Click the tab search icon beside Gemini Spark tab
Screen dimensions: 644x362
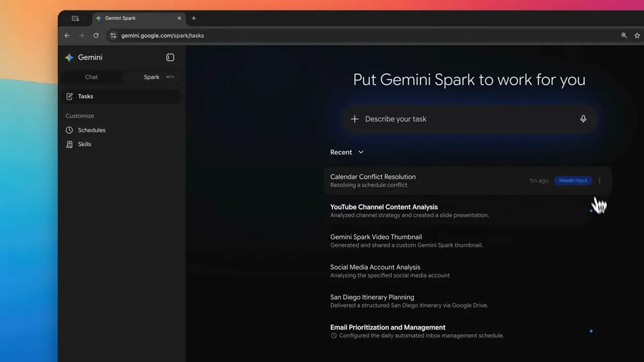pyautogui.click(x=75, y=18)
